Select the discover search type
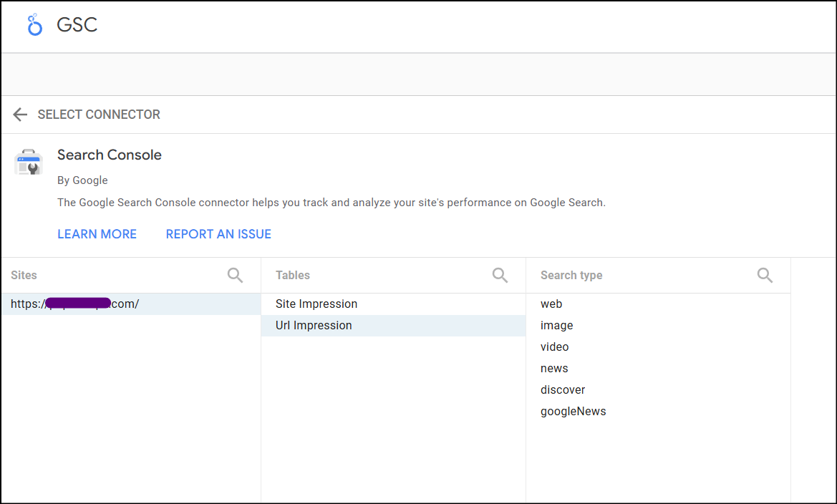This screenshot has height=504, width=837. click(x=657, y=389)
